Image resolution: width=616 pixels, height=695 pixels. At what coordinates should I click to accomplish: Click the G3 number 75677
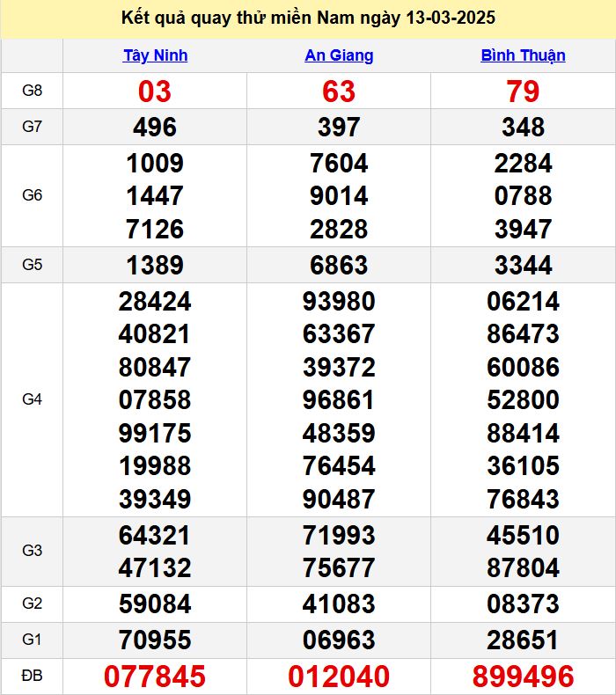pyautogui.click(x=339, y=567)
